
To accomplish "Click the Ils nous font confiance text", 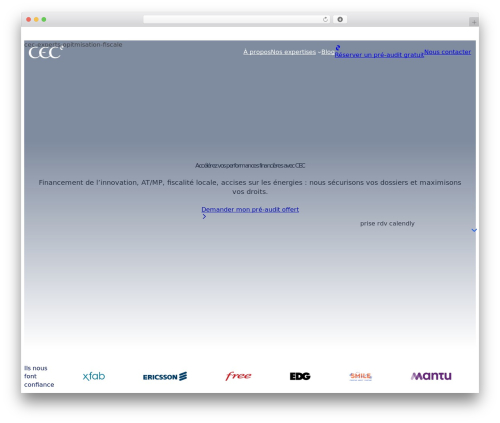I will pos(39,376).
